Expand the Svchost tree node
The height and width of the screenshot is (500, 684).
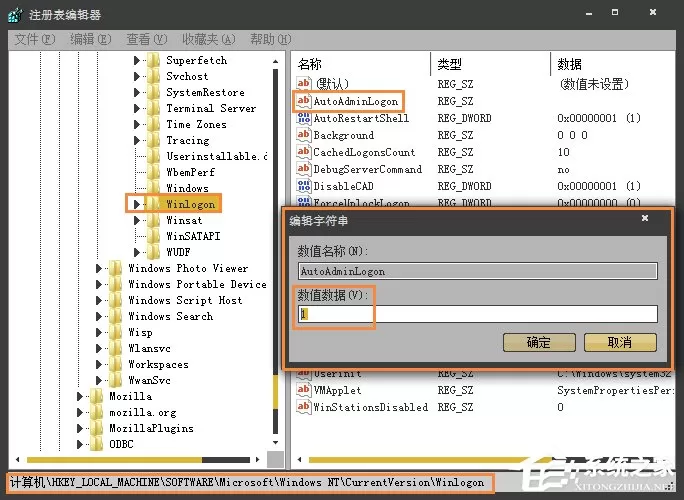137,76
